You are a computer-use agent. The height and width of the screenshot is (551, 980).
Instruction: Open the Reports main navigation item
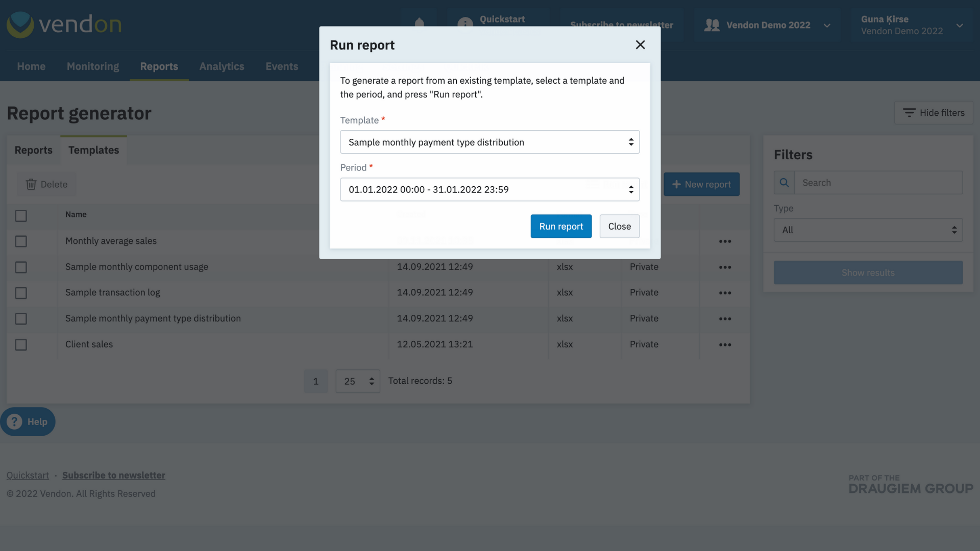(159, 66)
